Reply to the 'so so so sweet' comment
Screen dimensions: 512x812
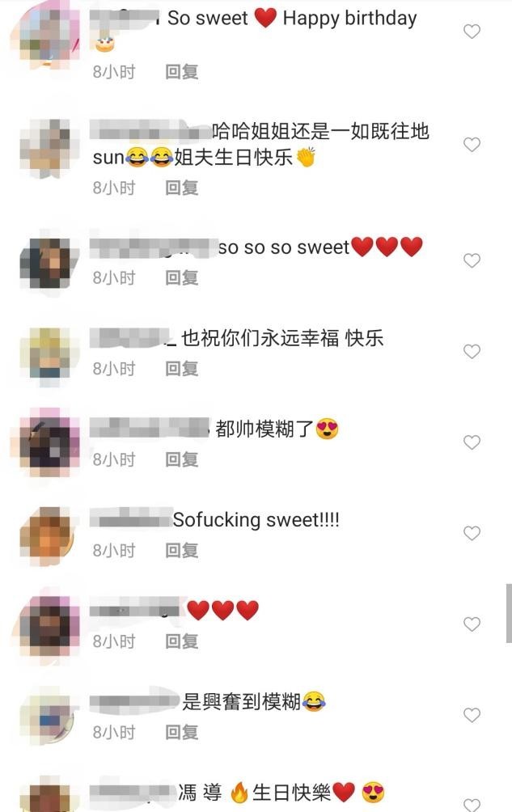click(x=182, y=278)
